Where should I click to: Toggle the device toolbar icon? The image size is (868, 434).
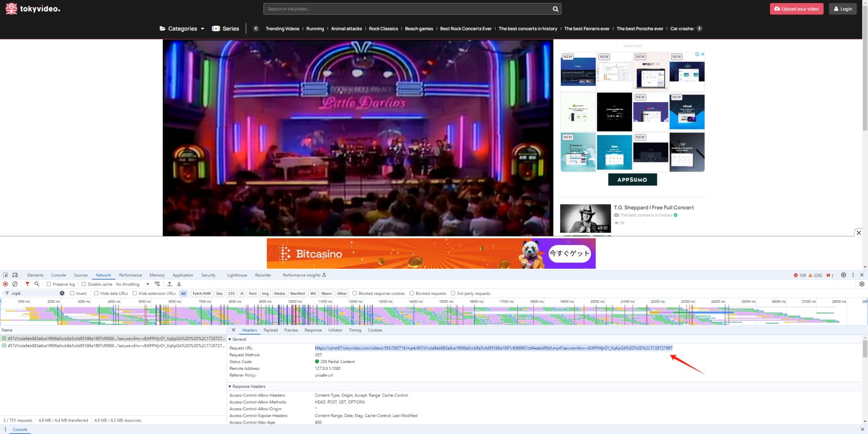[15, 275]
